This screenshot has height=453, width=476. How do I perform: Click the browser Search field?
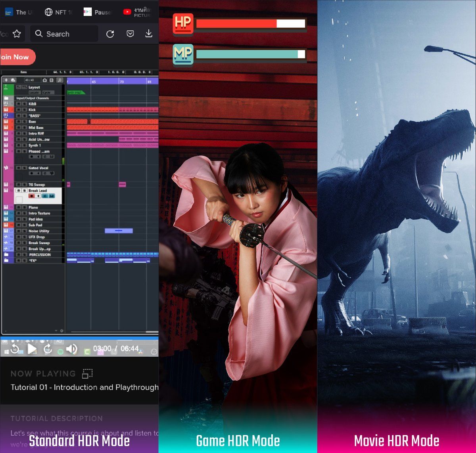click(x=64, y=34)
